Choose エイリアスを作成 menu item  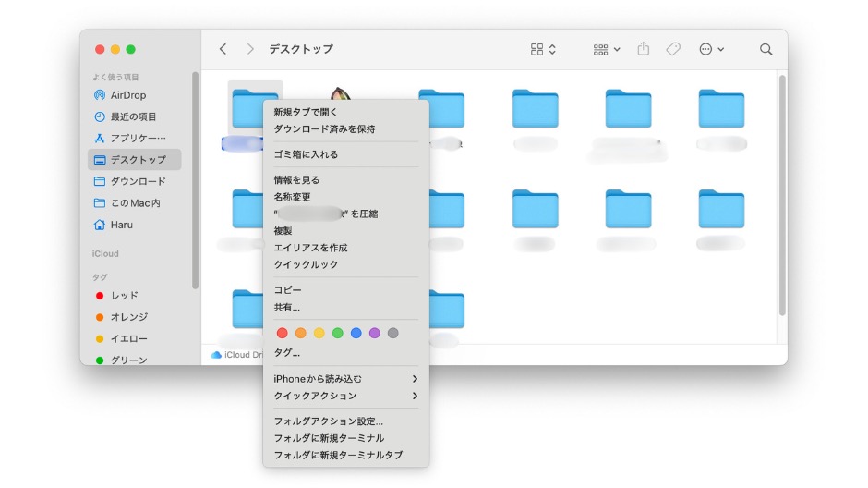[x=346, y=248]
